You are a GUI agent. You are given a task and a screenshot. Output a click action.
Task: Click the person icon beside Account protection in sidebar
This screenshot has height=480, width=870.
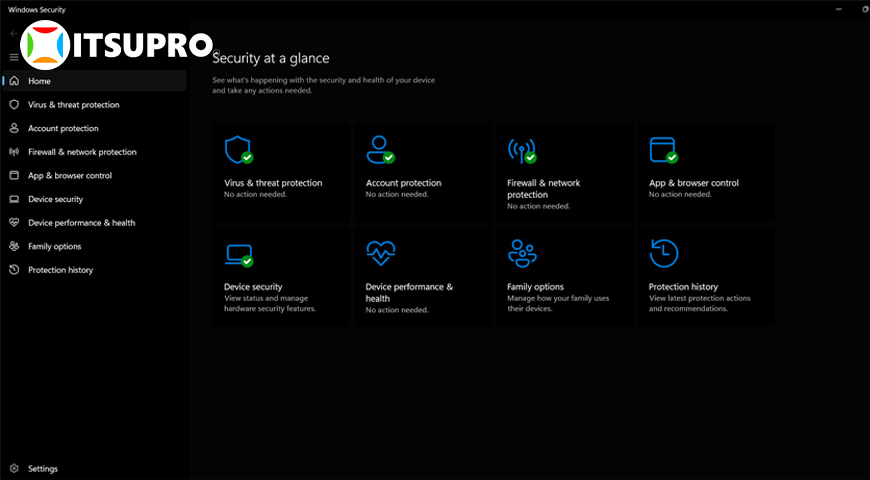14,128
